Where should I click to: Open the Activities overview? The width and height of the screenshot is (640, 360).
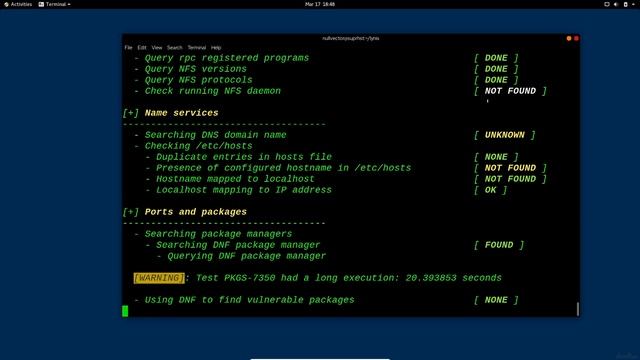point(18,4)
